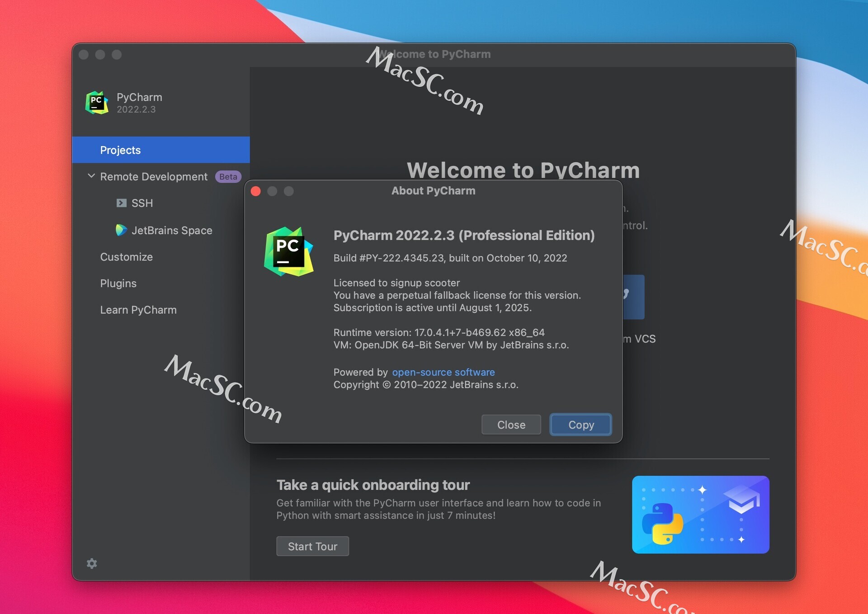Image resolution: width=868 pixels, height=614 pixels.
Task: Start the onboarding tour
Action: pos(312,546)
